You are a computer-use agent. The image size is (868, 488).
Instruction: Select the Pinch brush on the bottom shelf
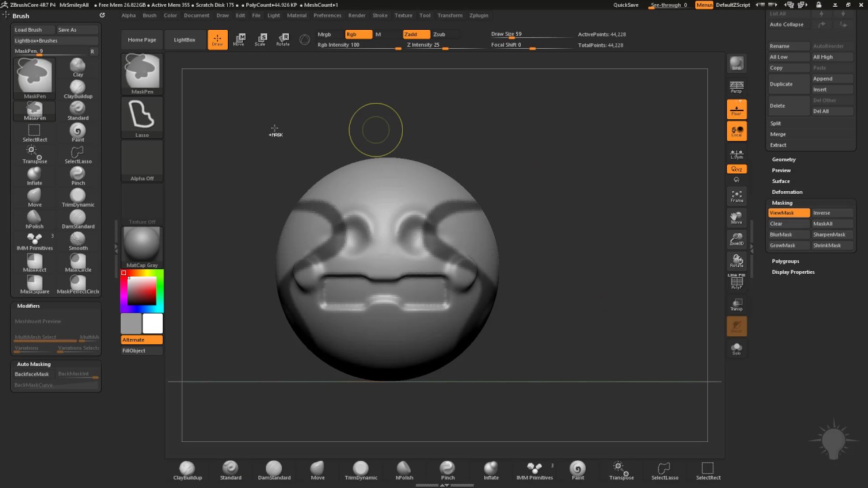click(448, 470)
